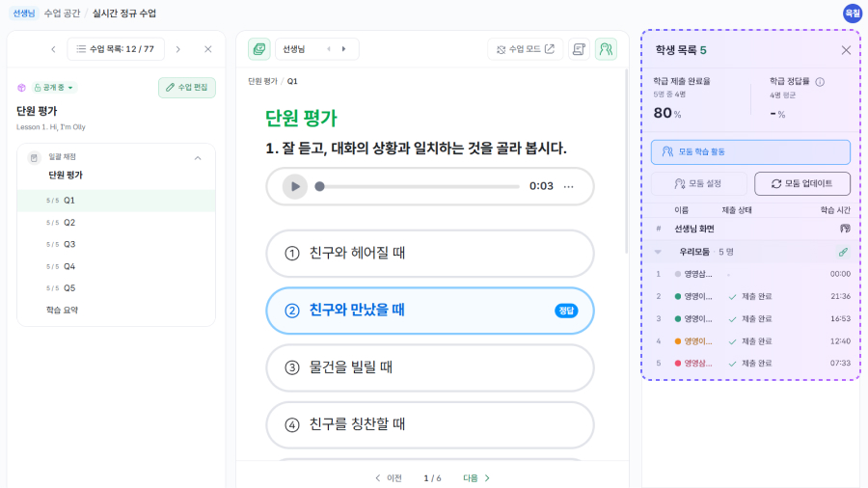The width and height of the screenshot is (868, 488).
Task: Click the info icon next to 학급 정답률
Action: (820, 82)
